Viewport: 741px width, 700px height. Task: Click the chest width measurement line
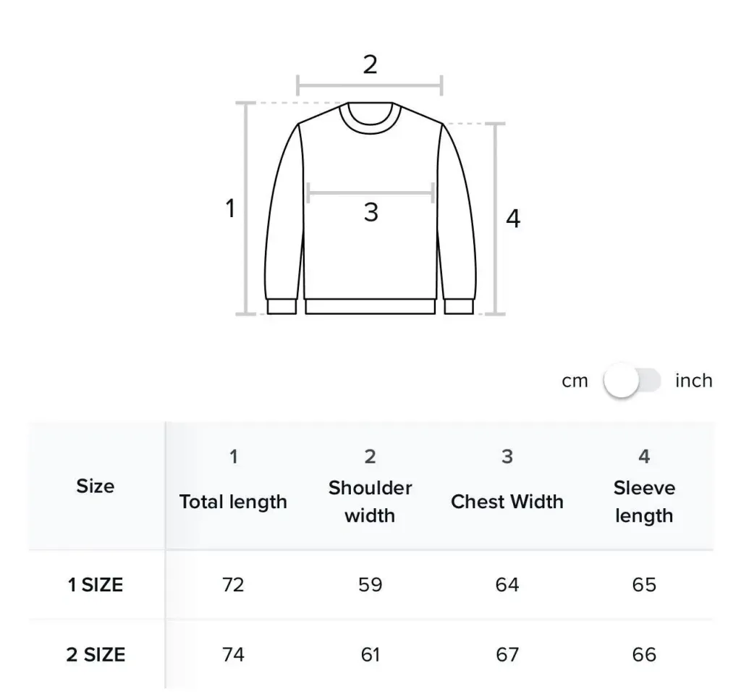(370, 193)
